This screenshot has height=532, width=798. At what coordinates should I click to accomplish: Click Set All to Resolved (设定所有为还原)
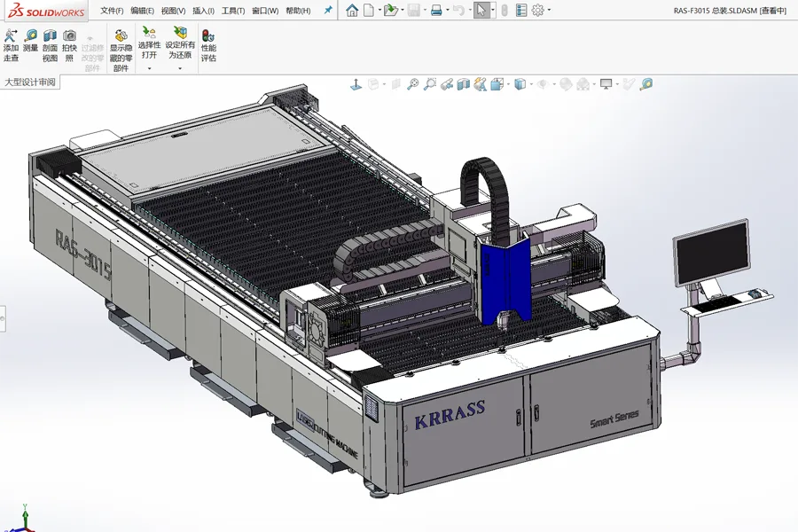coord(180,43)
